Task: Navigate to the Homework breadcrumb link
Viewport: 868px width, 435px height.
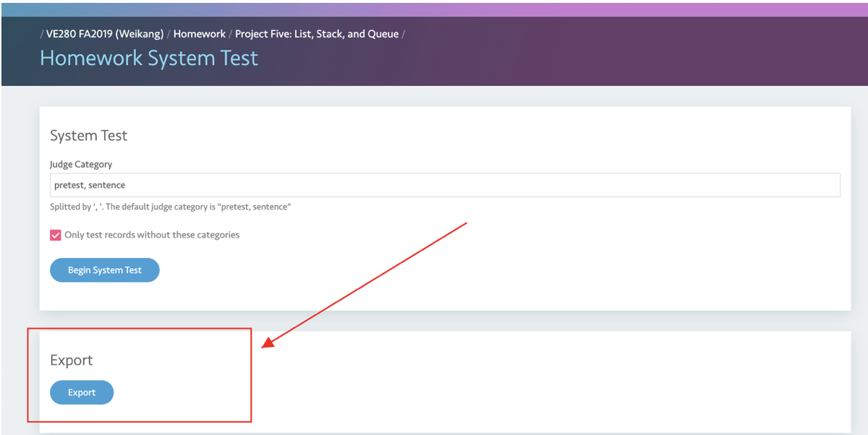Action: point(200,33)
